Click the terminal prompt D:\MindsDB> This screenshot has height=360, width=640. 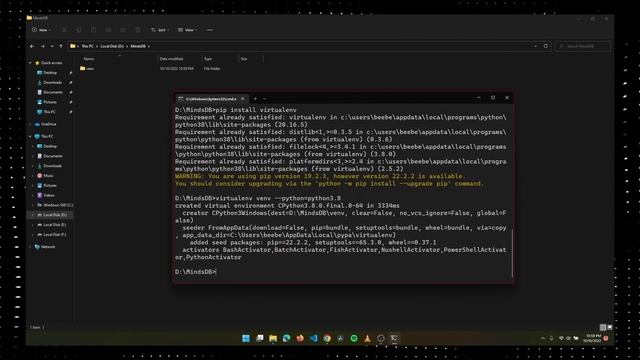click(x=196, y=271)
